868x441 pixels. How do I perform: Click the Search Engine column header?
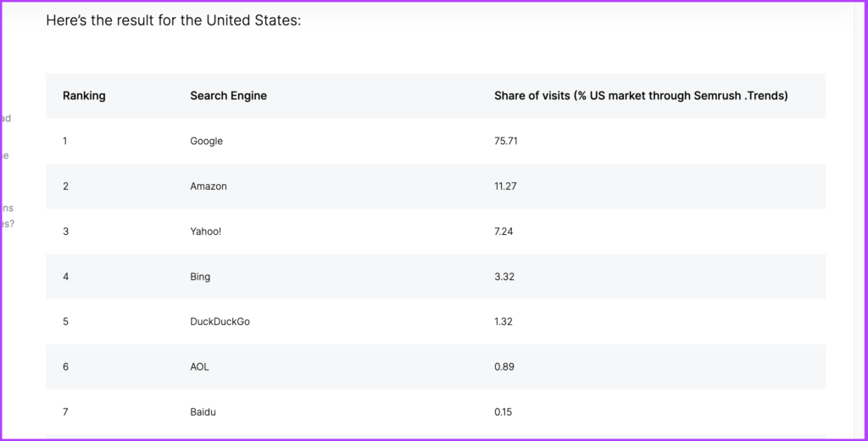tap(228, 96)
